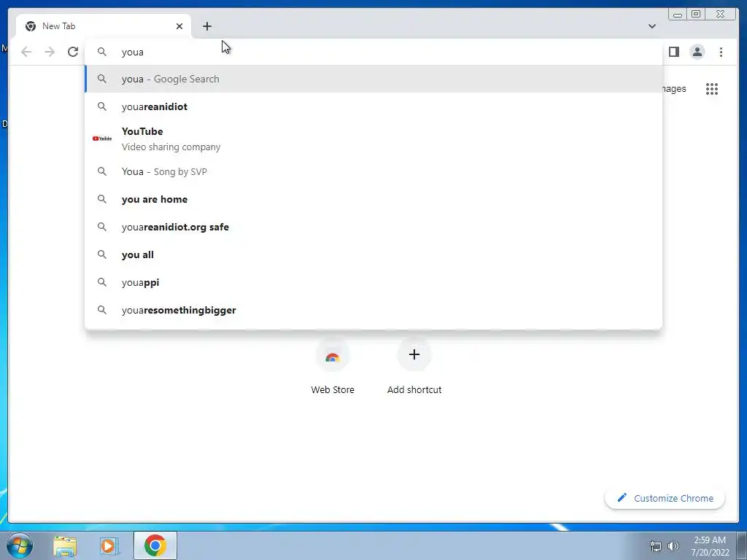Open the Images link

point(674,88)
